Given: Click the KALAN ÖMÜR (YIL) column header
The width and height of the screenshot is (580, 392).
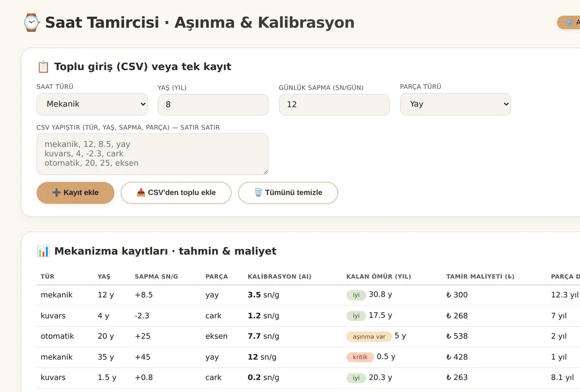Looking at the screenshot, I should [x=378, y=276].
